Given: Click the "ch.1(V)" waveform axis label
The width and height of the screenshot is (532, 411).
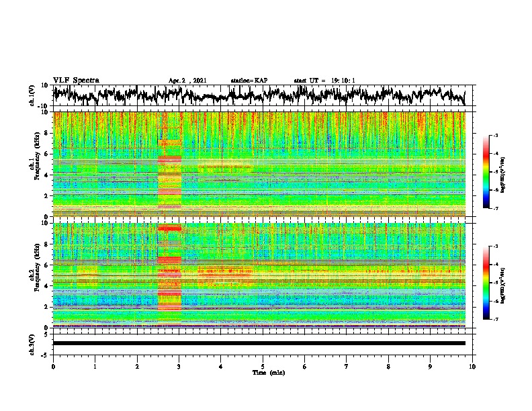Looking at the screenshot, I should pyautogui.click(x=32, y=95).
